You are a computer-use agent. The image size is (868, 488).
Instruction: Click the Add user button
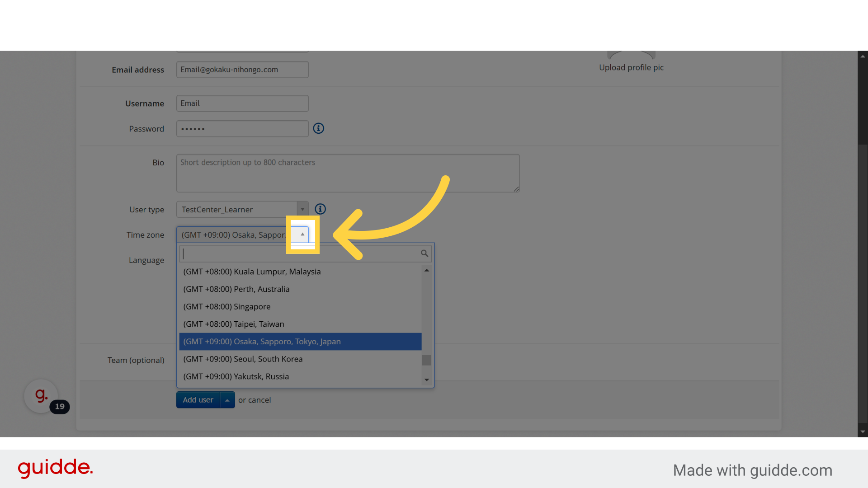click(198, 400)
